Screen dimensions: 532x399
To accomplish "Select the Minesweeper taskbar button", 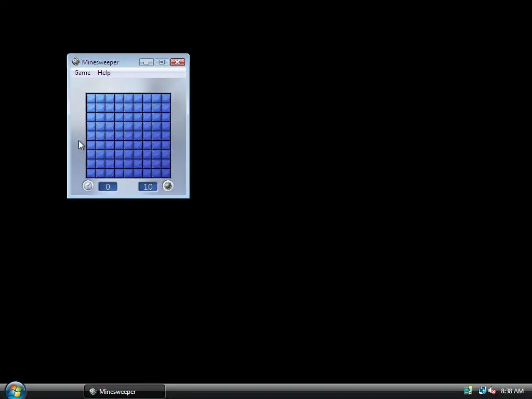I will pyautogui.click(x=125, y=392).
